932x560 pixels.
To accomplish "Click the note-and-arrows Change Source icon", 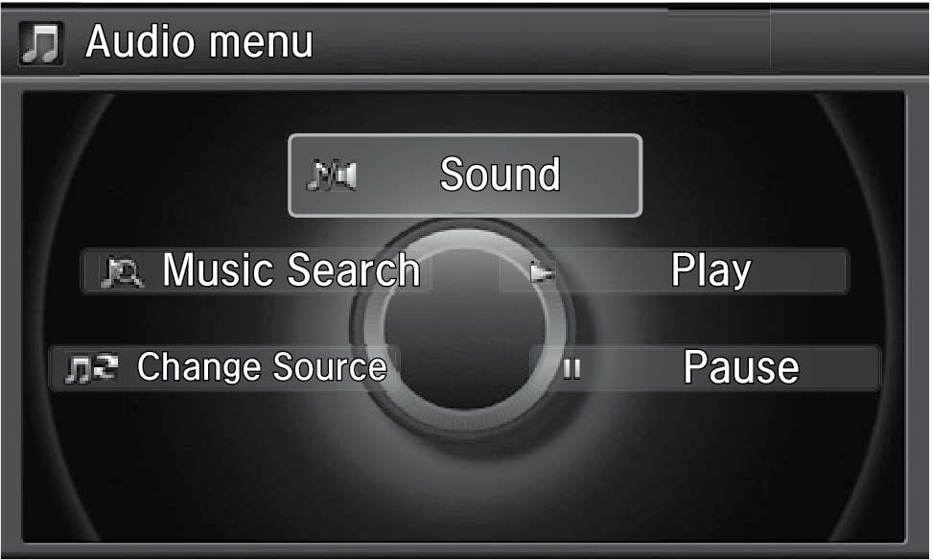I will point(91,369).
